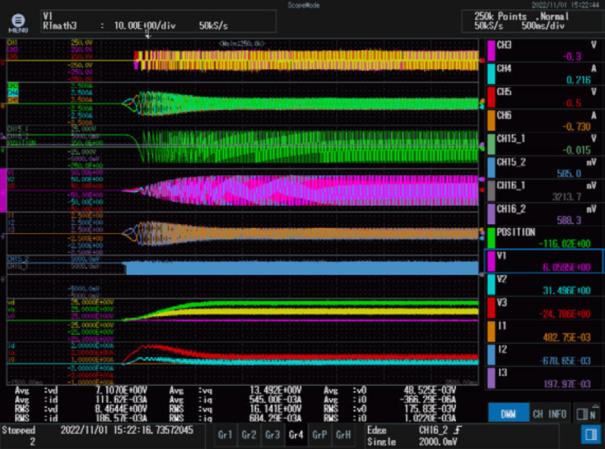
Task: Click the Avg vd measurement value
Action: tap(121, 390)
